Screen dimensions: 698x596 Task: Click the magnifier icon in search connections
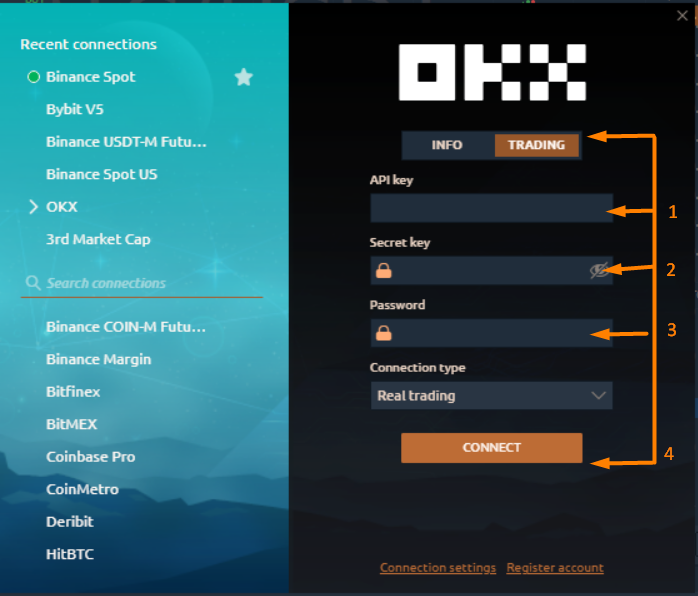(33, 283)
